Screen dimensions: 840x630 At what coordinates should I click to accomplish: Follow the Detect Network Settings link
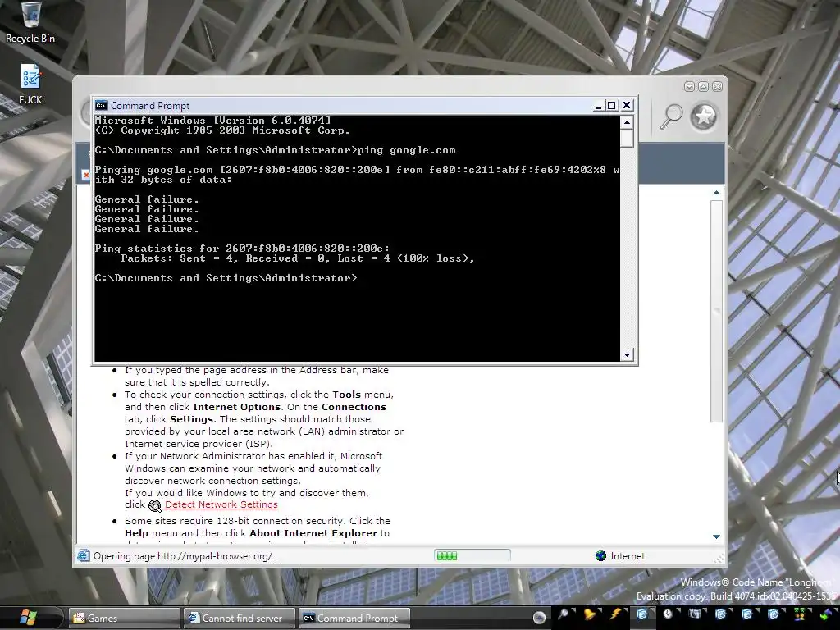[221, 504]
